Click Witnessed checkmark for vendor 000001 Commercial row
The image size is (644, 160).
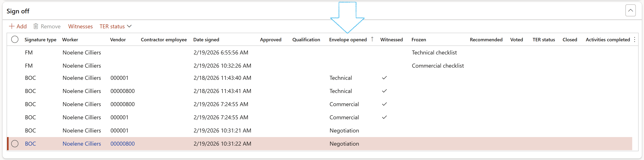point(384,117)
